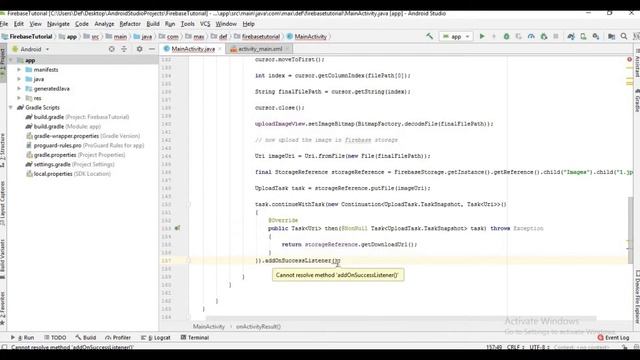
Task: Open the AVD Manager icon
Action: 583,36
